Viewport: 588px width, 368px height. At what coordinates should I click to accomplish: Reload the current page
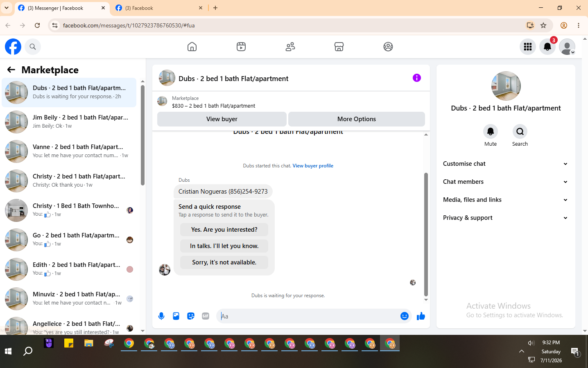click(37, 25)
